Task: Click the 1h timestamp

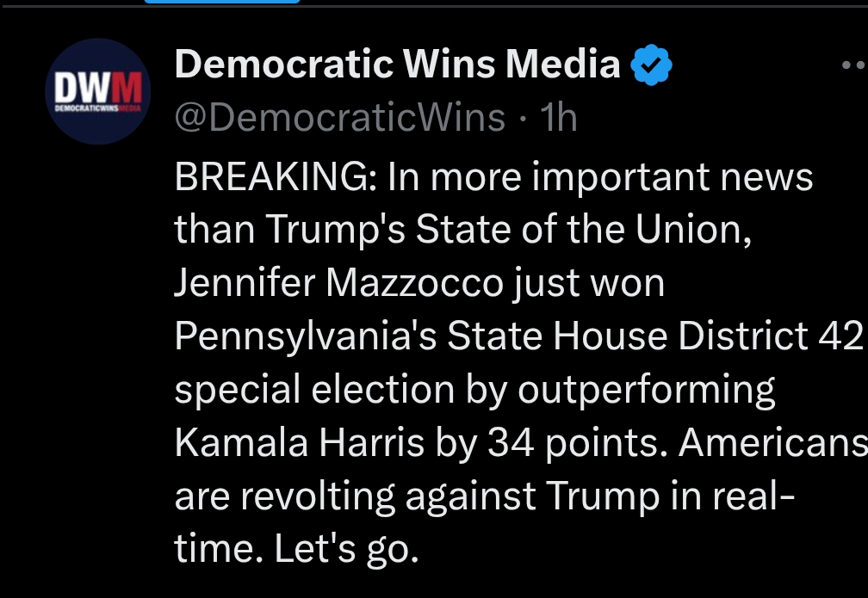Action: click(557, 117)
